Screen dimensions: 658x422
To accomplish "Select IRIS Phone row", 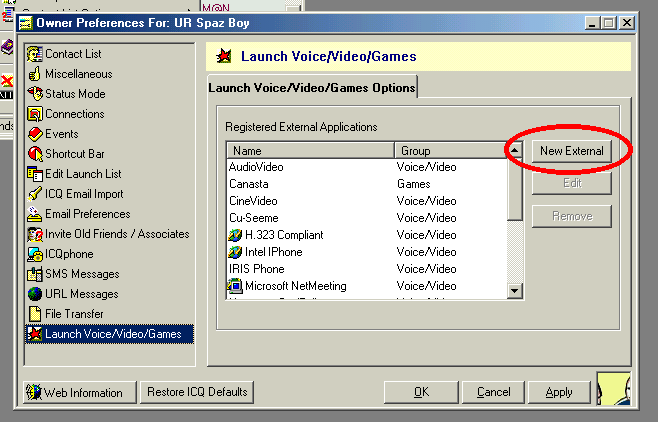I will (367, 269).
